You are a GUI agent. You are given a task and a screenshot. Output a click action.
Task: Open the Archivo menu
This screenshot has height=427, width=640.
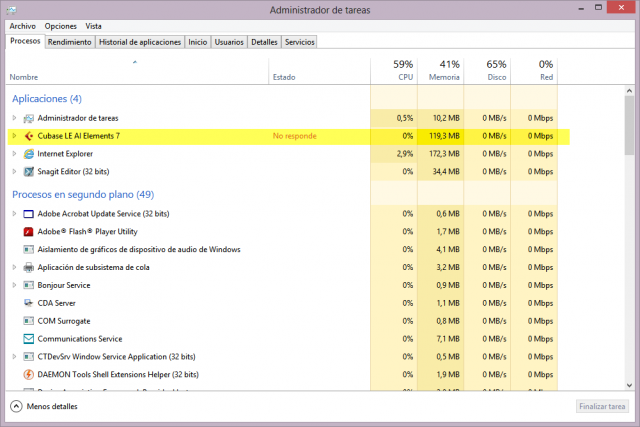coord(22,26)
